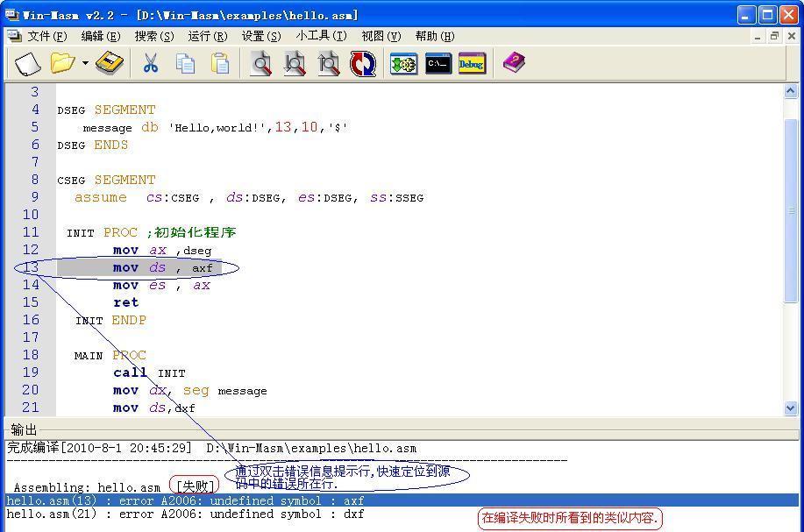The width and height of the screenshot is (804, 532).
Task: Copy selection with the two-pages icon
Action: [185, 64]
